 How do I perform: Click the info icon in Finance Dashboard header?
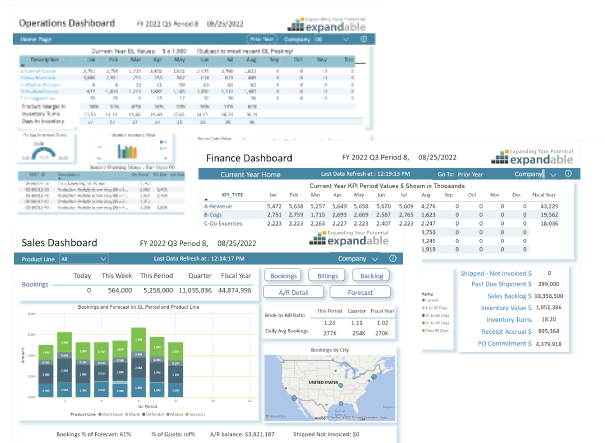tap(568, 174)
